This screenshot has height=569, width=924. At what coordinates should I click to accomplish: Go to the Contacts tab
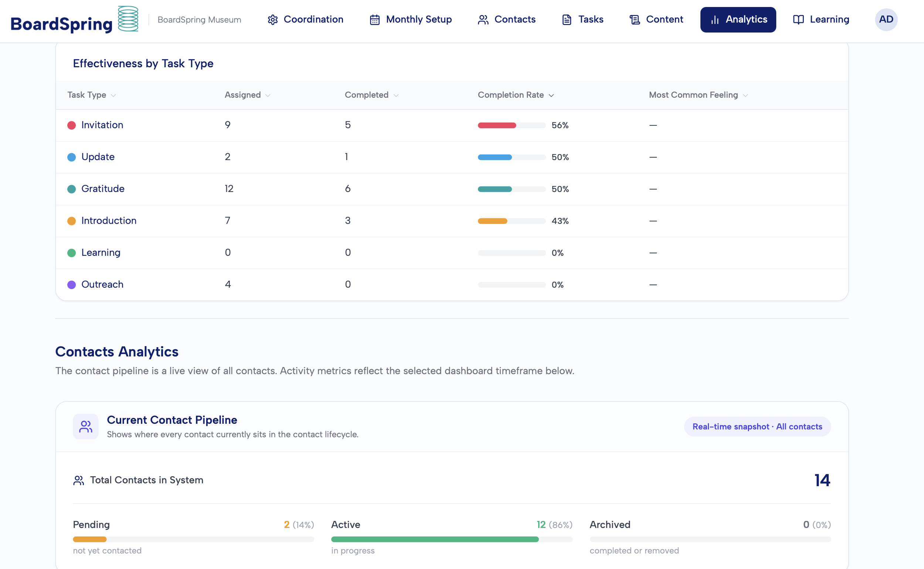pos(506,20)
